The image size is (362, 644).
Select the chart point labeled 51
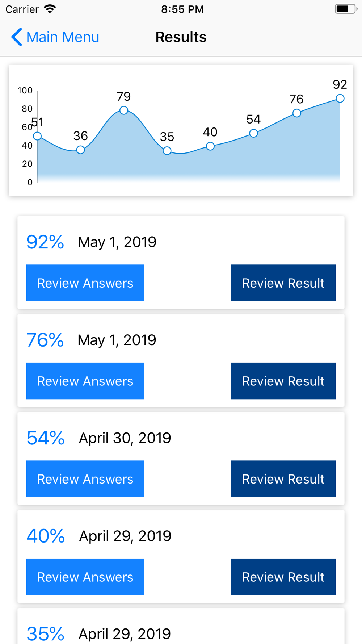[37, 136]
